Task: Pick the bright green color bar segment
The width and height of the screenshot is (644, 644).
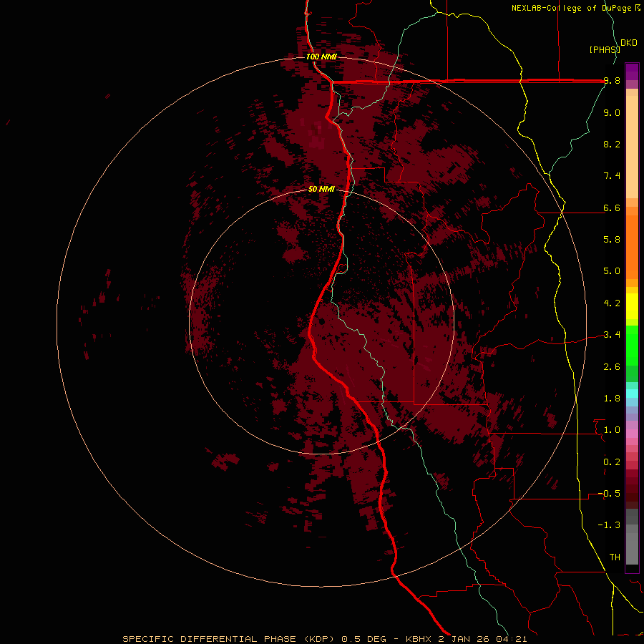Action: click(632, 346)
